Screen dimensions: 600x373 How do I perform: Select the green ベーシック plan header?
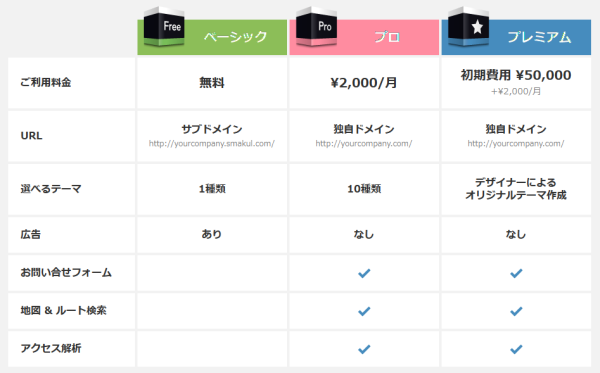212,37
